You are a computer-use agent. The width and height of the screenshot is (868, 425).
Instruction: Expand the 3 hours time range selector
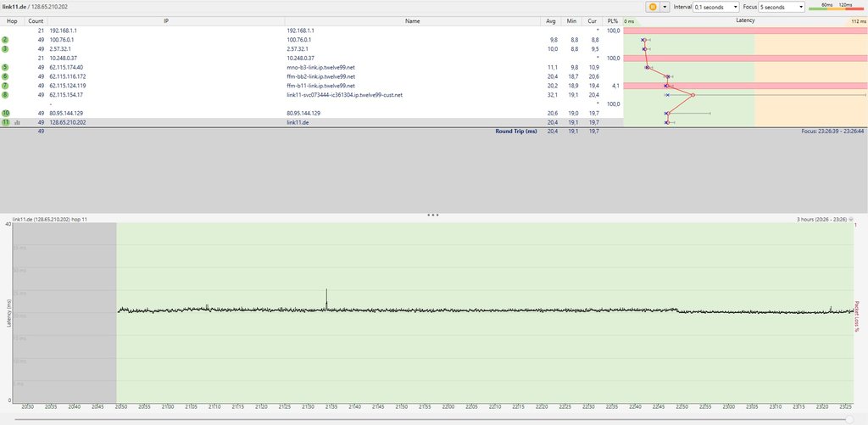(x=851, y=219)
